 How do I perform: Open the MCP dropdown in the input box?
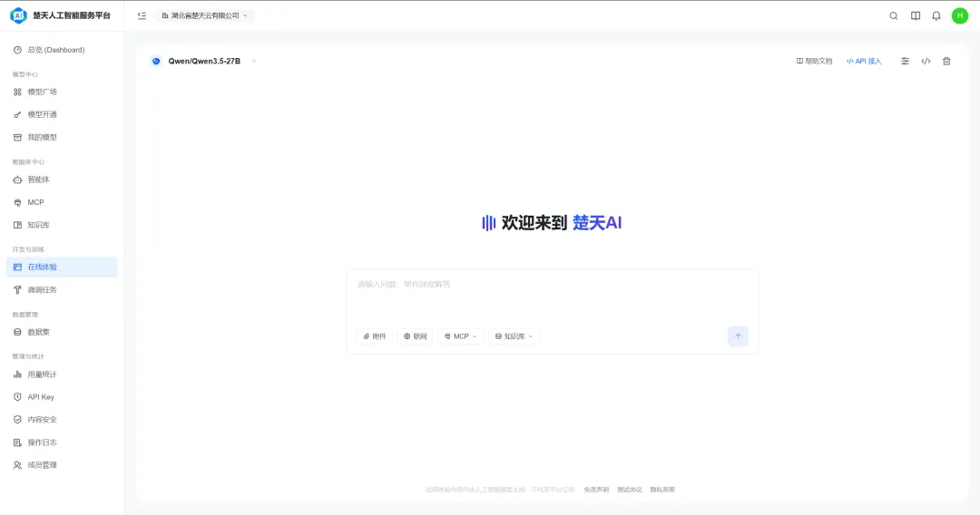click(x=461, y=336)
